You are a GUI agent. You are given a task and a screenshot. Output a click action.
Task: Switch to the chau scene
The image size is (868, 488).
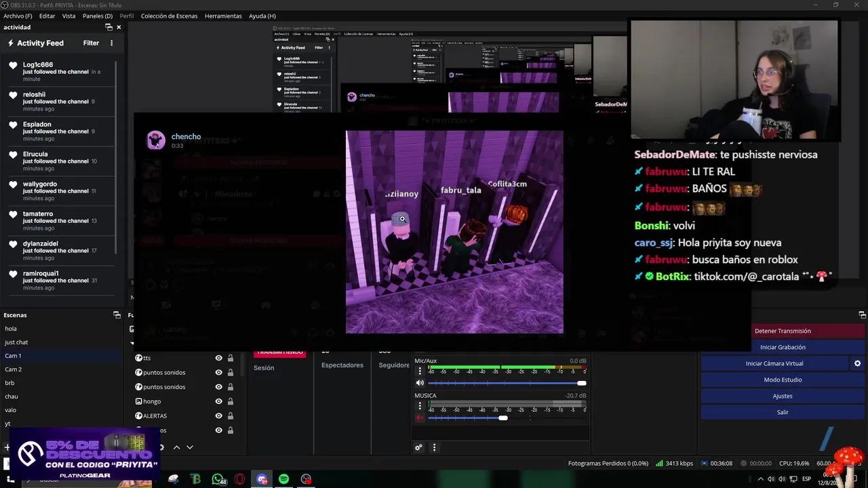click(x=61, y=396)
